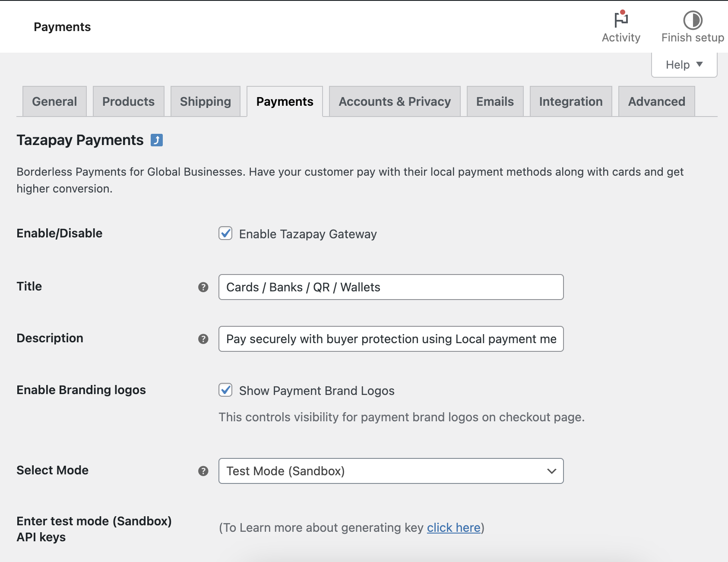The height and width of the screenshot is (562, 728).
Task: Toggle Enable Tazapay Gateway checkbox
Action: (x=225, y=233)
